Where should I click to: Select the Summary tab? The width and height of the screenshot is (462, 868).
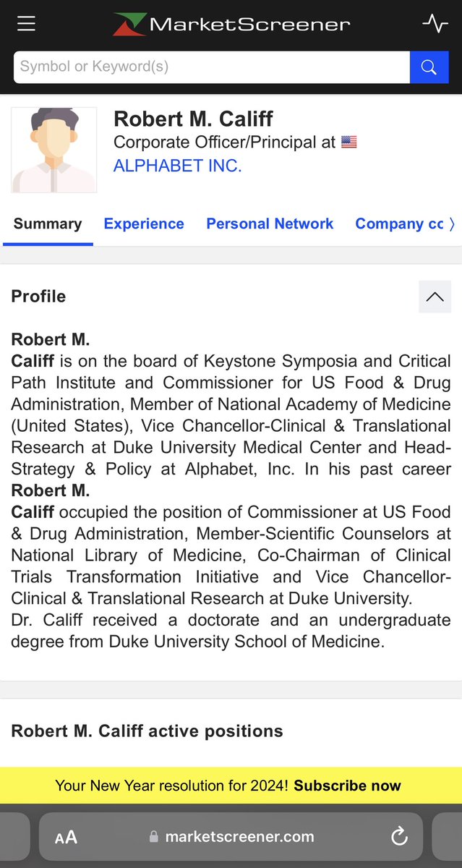point(48,224)
